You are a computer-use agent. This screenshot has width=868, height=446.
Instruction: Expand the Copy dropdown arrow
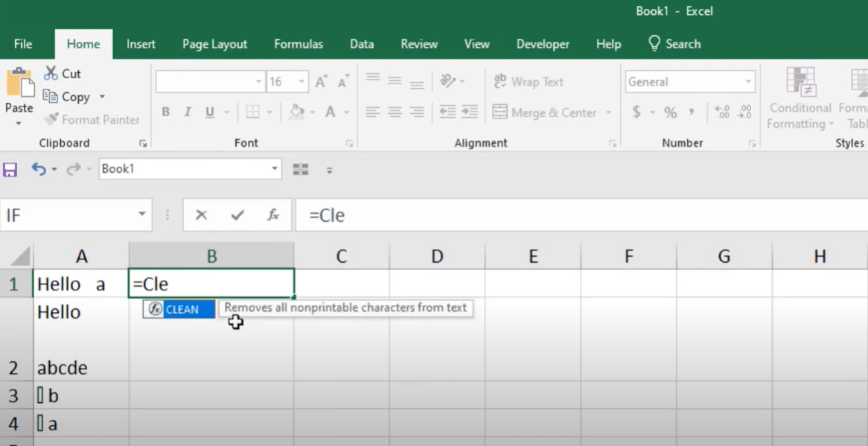(102, 97)
